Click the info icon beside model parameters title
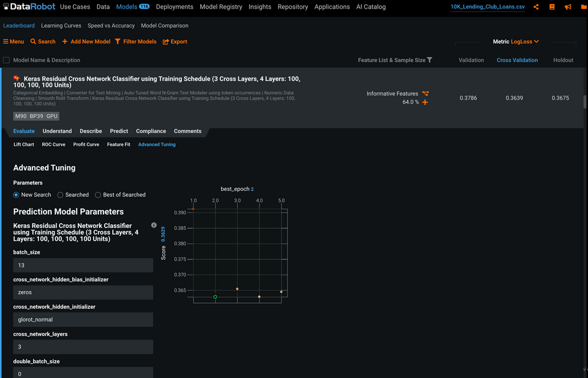588x378 pixels. pos(154,226)
